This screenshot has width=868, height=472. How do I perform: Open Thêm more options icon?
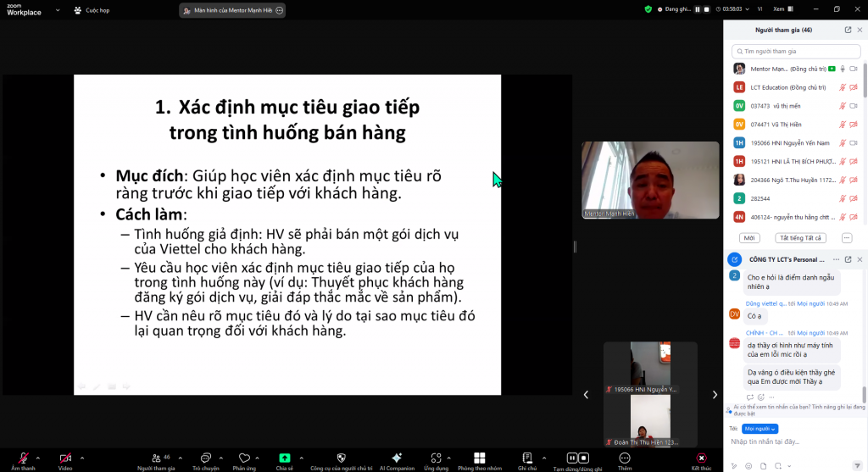pyautogui.click(x=625, y=458)
